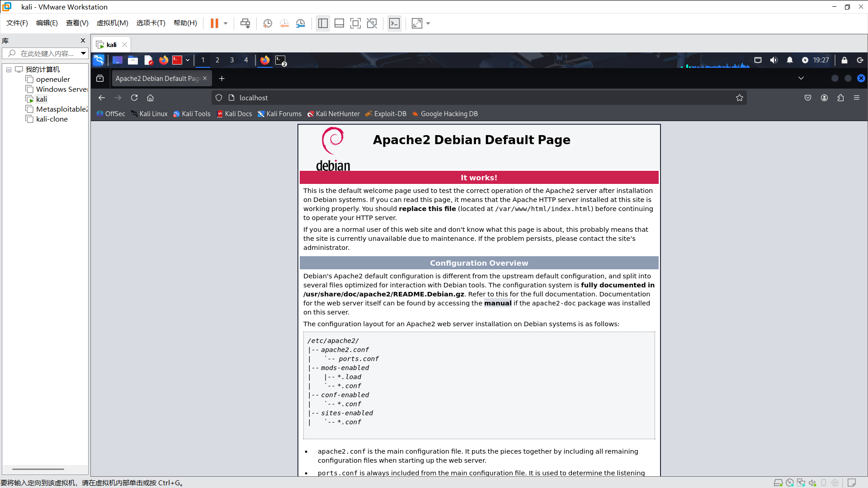Expand the Firefox list all tabs chevron

click(801, 78)
